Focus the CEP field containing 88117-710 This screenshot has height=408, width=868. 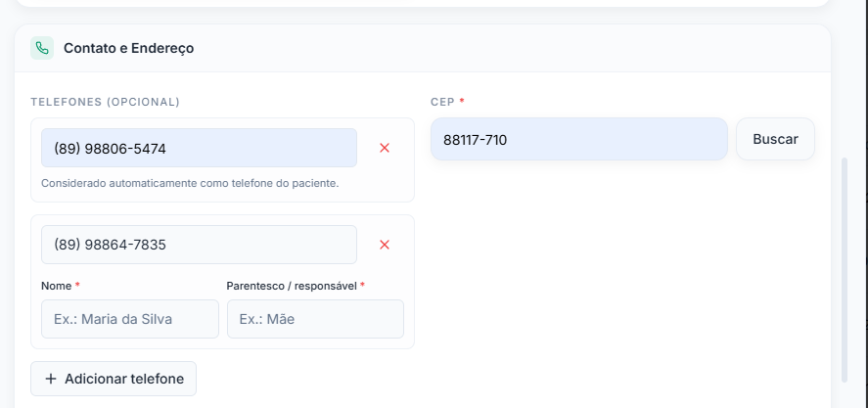tap(579, 139)
